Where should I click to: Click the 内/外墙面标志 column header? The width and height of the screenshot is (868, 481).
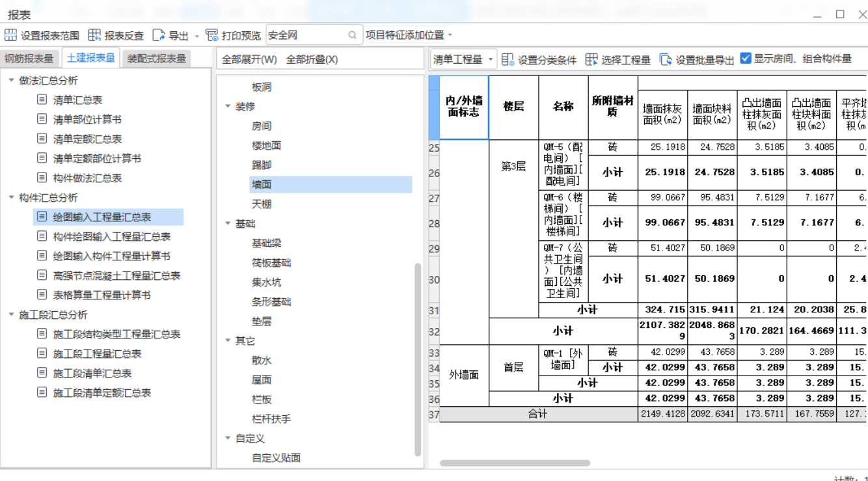coord(464,107)
